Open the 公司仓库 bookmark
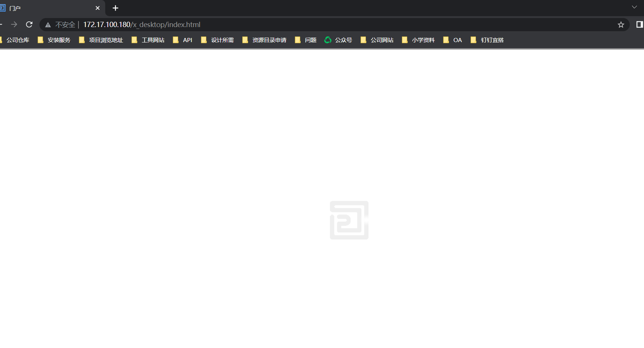This screenshot has height=348, width=644. click(x=18, y=40)
